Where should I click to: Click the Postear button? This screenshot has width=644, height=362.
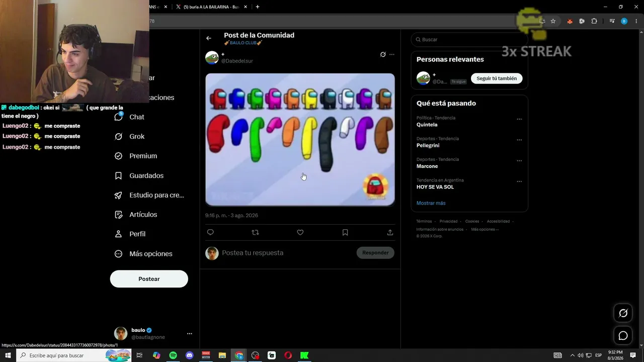click(x=149, y=279)
